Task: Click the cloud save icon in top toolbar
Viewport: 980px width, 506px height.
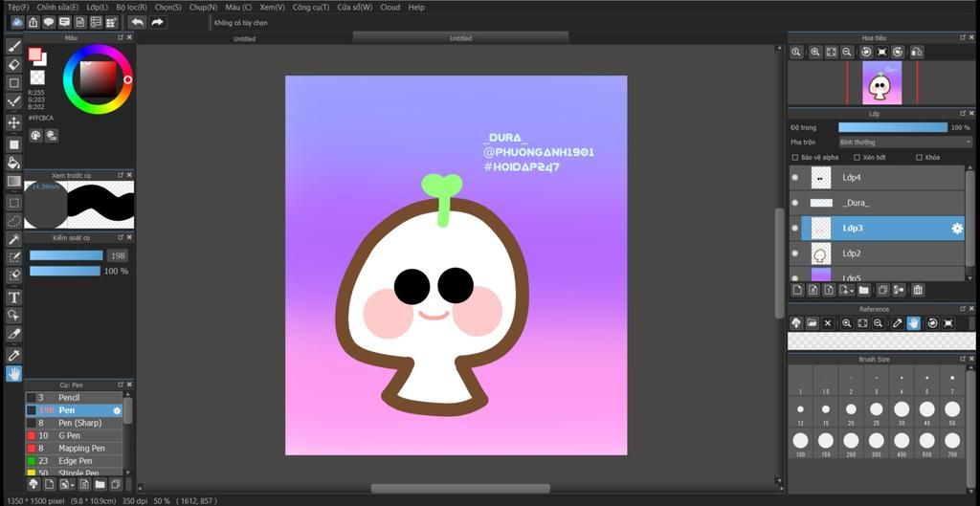Action: click(x=17, y=23)
